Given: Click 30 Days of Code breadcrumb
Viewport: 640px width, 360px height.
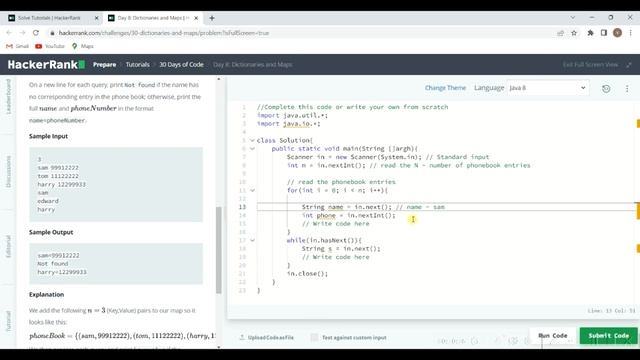Looking at the screenshot, I should tap(181, 64).
